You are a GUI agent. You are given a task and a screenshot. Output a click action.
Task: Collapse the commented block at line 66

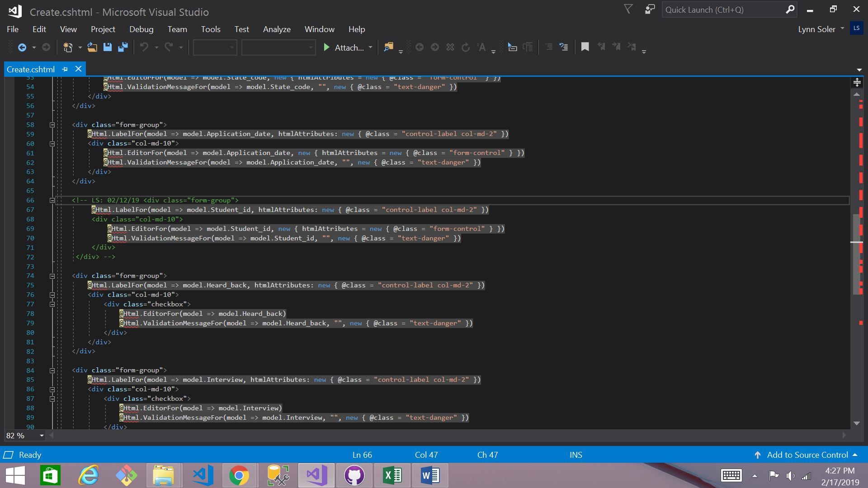[52, 200]
